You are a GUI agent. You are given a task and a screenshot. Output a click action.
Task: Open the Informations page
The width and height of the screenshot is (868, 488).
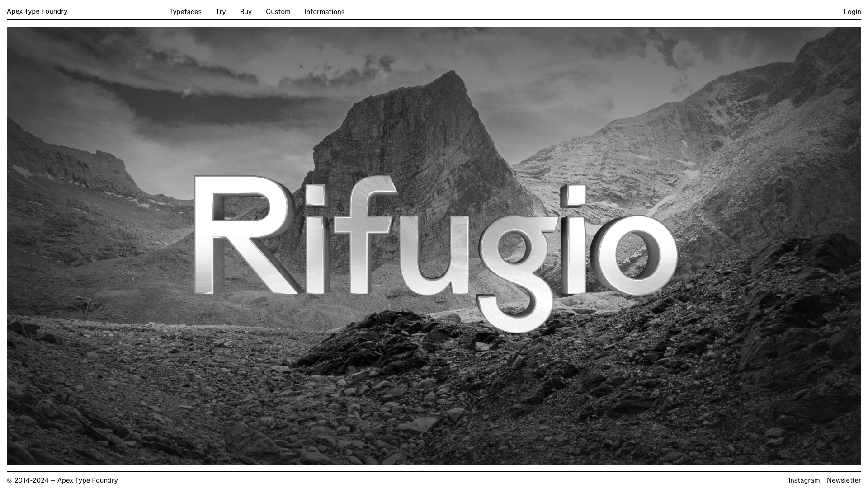(325, 12)
